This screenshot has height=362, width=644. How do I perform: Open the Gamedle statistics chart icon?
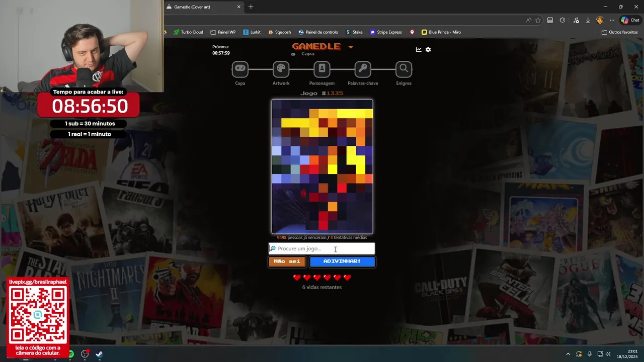419,50
